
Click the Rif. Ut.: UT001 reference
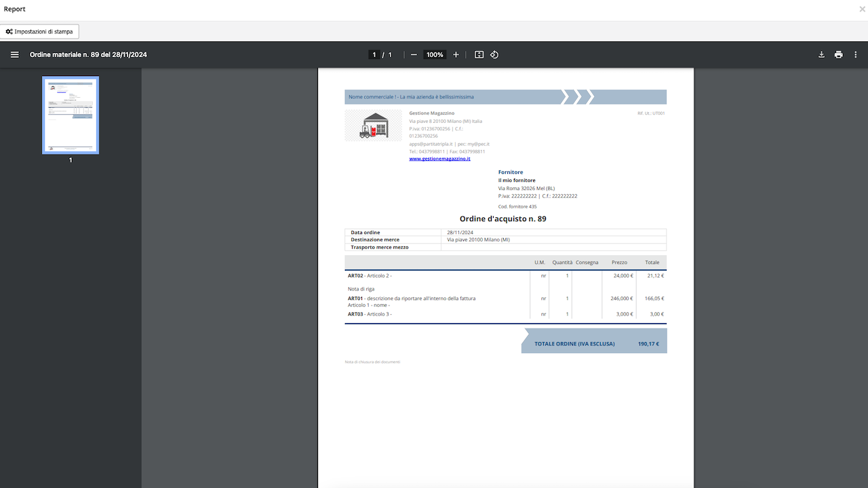click(651, 113)
